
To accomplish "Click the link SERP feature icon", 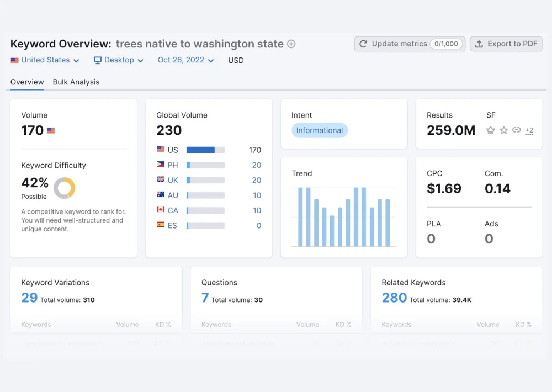I will (x=516, y=130).
